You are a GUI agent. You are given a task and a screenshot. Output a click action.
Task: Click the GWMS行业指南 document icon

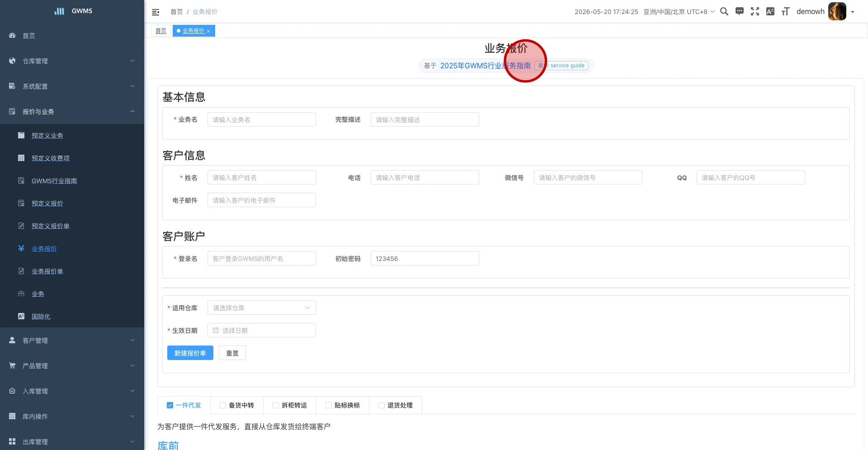click(x=21, y=180)
